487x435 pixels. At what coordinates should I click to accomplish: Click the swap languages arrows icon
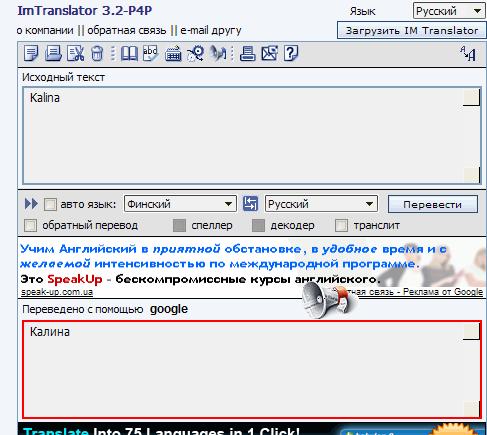250,204
